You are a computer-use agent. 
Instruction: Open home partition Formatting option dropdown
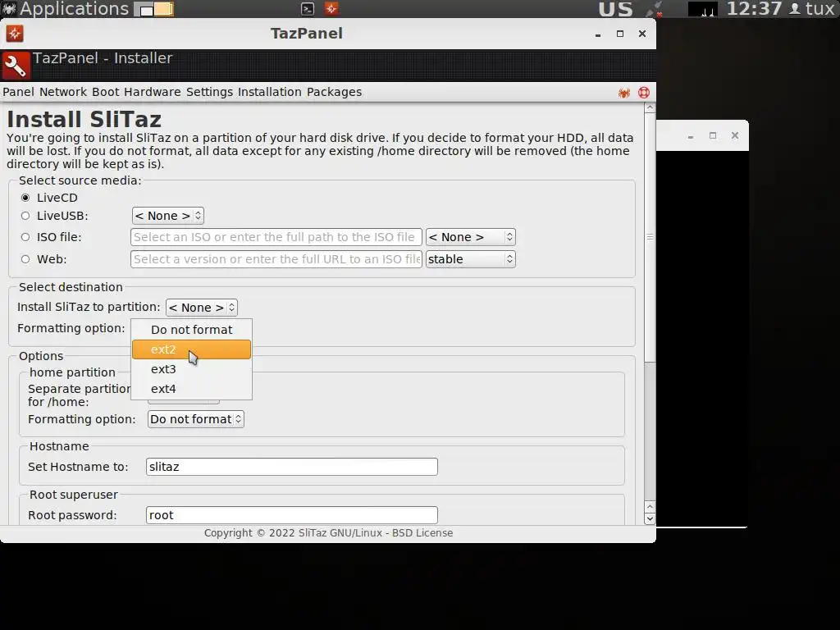[x=195, y=419]
